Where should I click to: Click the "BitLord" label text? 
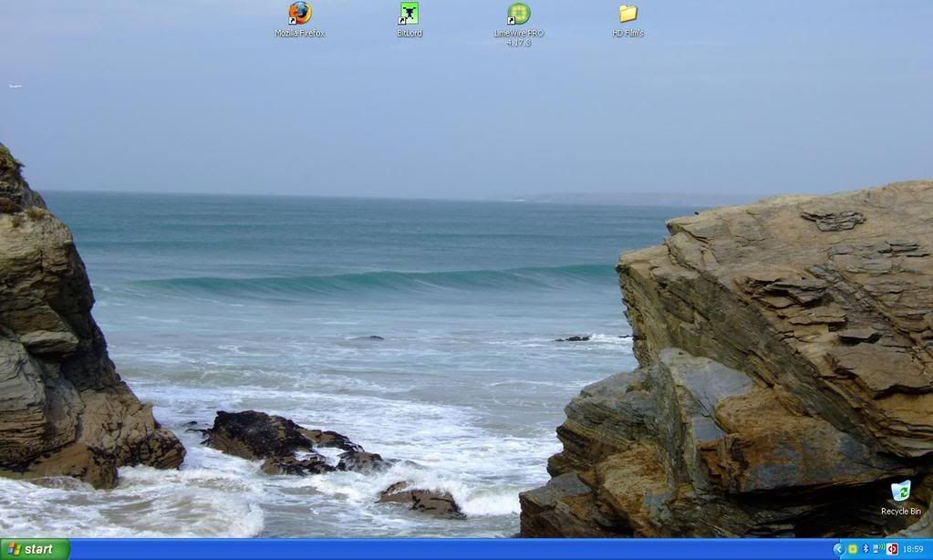409,34
